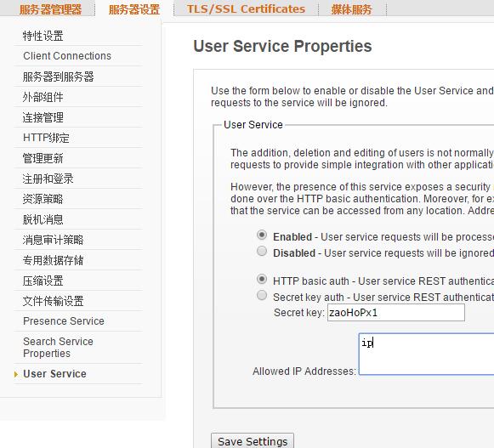This screenshot has width=494, height=448.
Task: Select the Disabled radio button
Action: pyautogui.click(x=262, y=251)
